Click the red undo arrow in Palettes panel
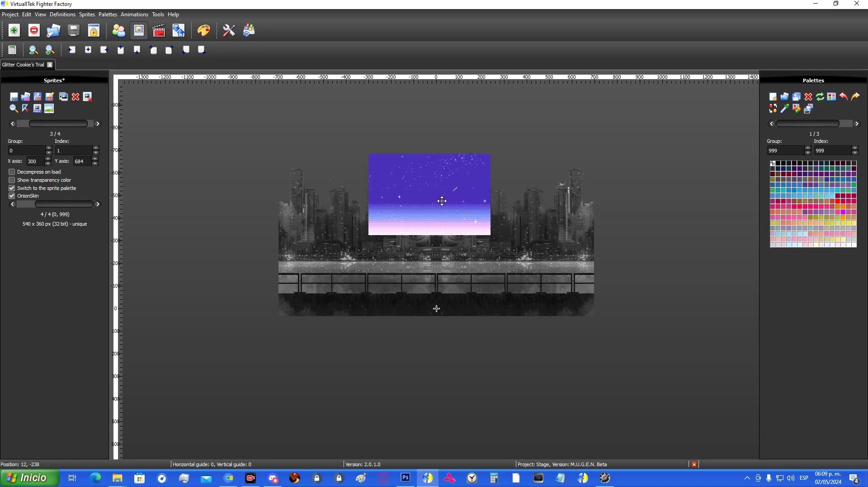 pos(844,96)
